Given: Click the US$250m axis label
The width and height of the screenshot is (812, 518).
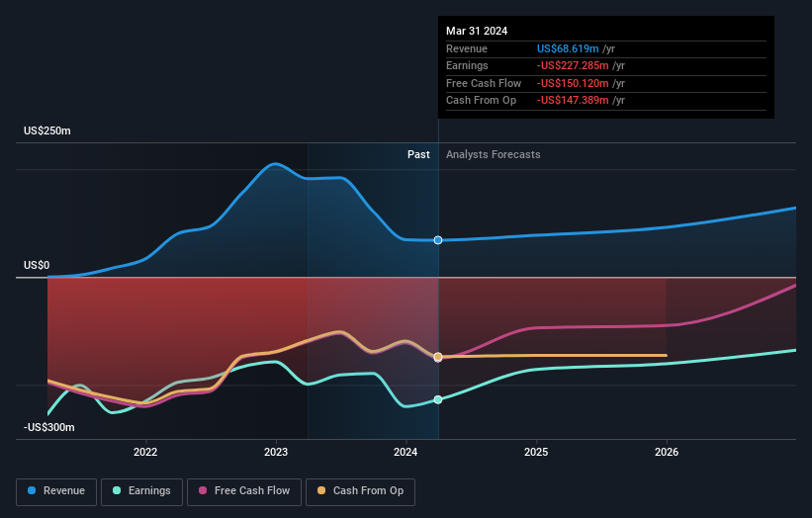Looking at the screenshot, I should click(x=47, y=130).
